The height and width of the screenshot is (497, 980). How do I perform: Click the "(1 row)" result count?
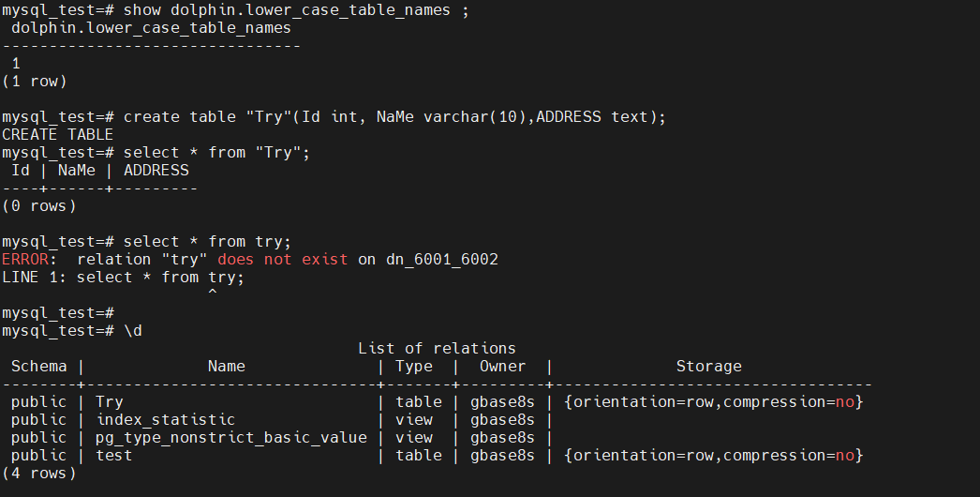(x=35, y=82)
